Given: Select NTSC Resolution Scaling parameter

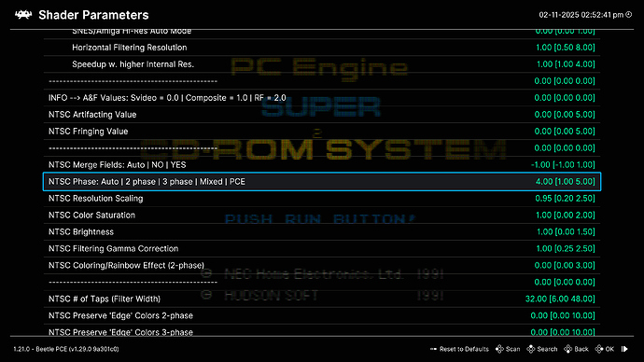Looking at the screenshot, I should 322,198.
